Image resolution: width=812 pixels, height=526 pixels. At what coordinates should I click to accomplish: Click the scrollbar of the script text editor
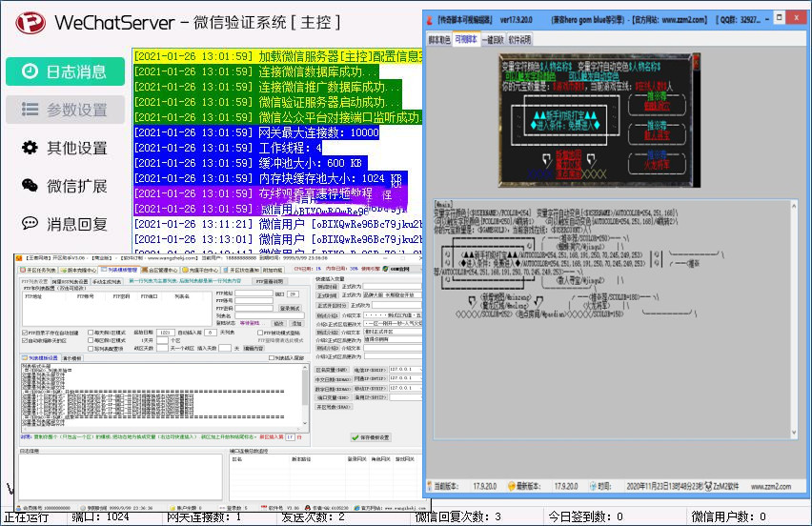pyautogui.click(x=794, y=319)
